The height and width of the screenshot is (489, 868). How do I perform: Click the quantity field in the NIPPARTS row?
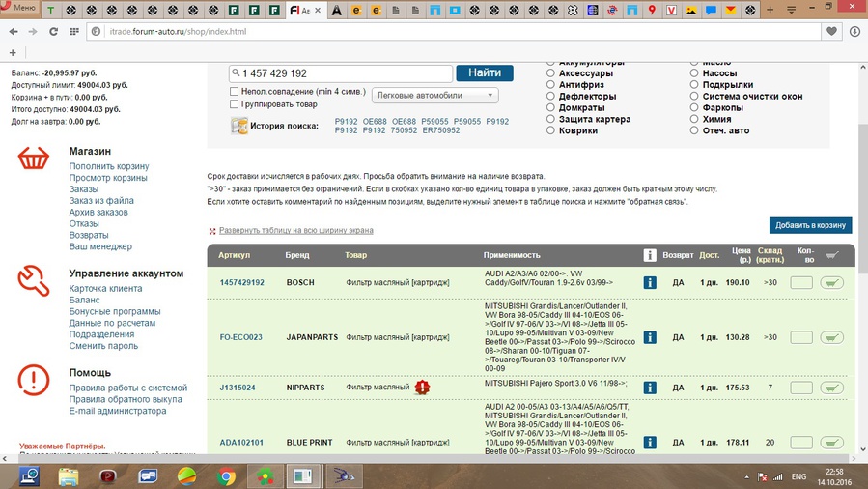pyautogui.click(x=801, y=388)
